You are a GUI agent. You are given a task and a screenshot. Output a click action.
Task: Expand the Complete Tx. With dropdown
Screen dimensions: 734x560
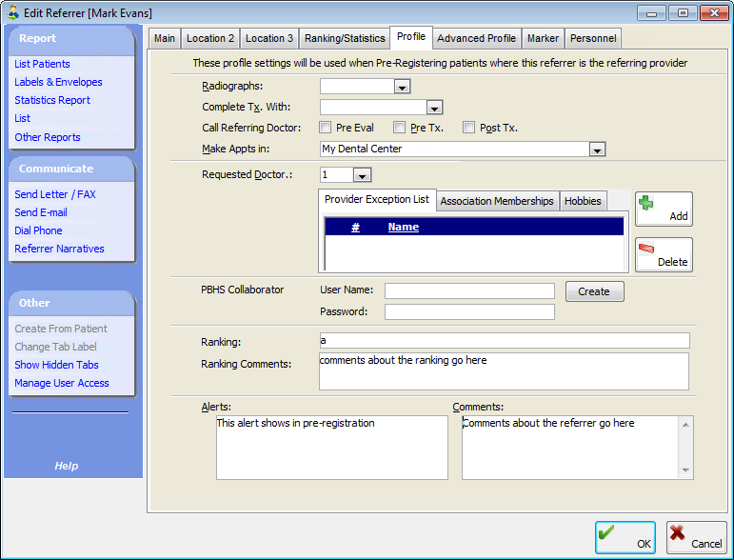tap(434, 108)
